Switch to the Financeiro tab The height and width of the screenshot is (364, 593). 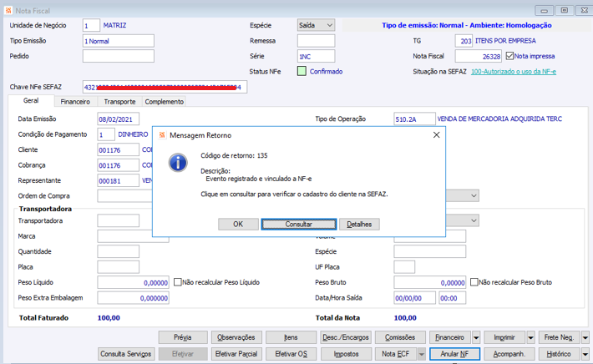click(75, 102)
